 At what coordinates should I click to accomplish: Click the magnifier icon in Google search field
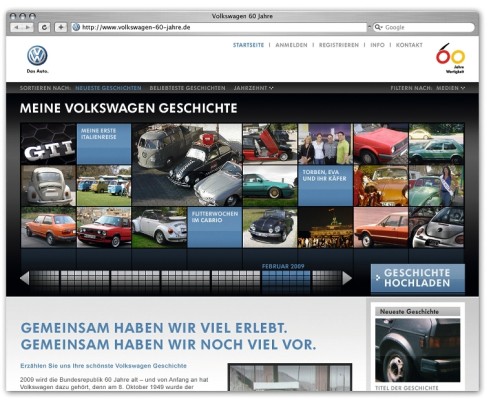click(378, 27)
